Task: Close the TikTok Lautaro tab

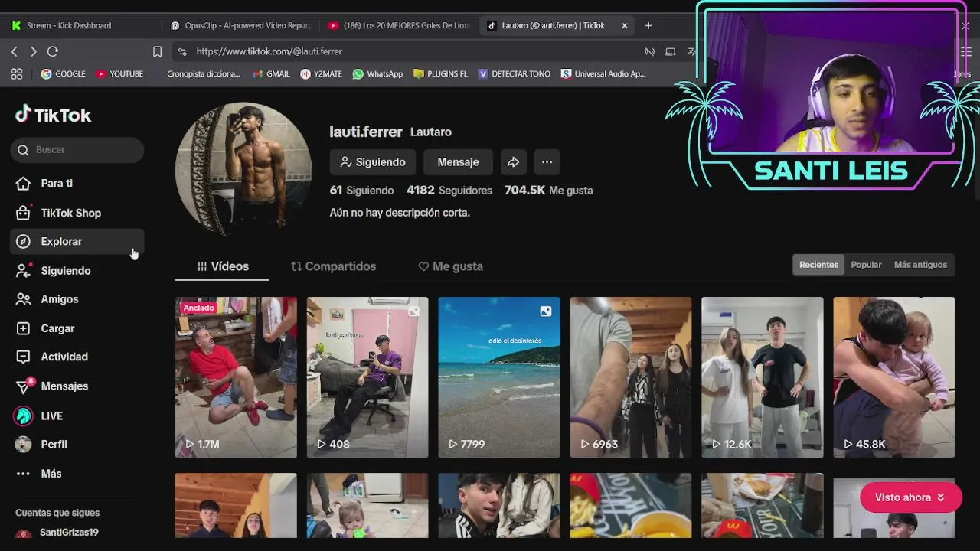Action: 624,25
